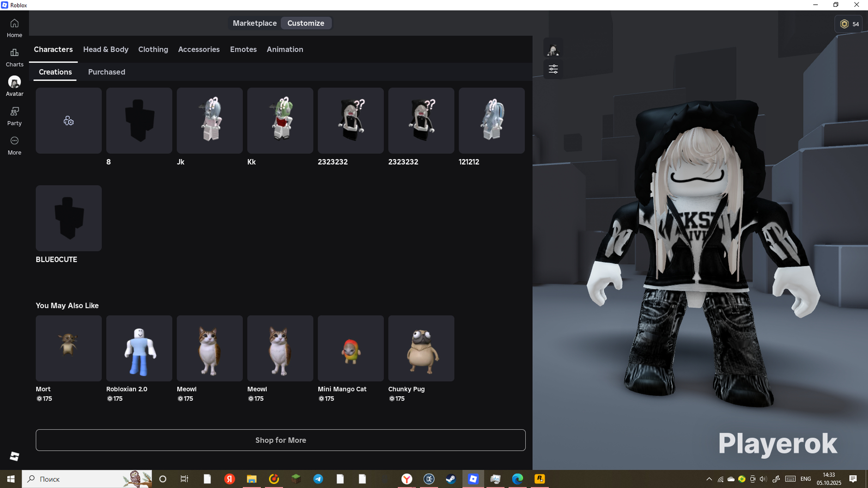Screen dimensions: 868x488
Task: Open the More sidebar menu
Action: [x=14, y=146]
